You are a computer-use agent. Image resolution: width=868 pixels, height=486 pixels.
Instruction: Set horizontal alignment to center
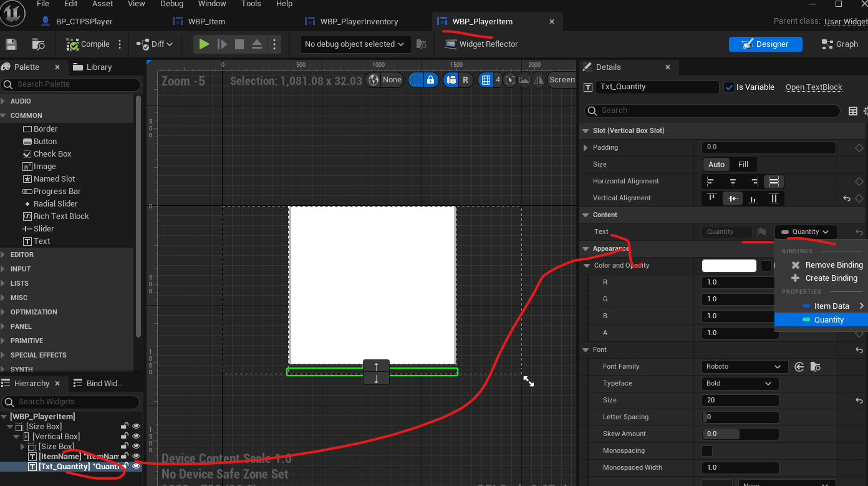coord(733,181)
